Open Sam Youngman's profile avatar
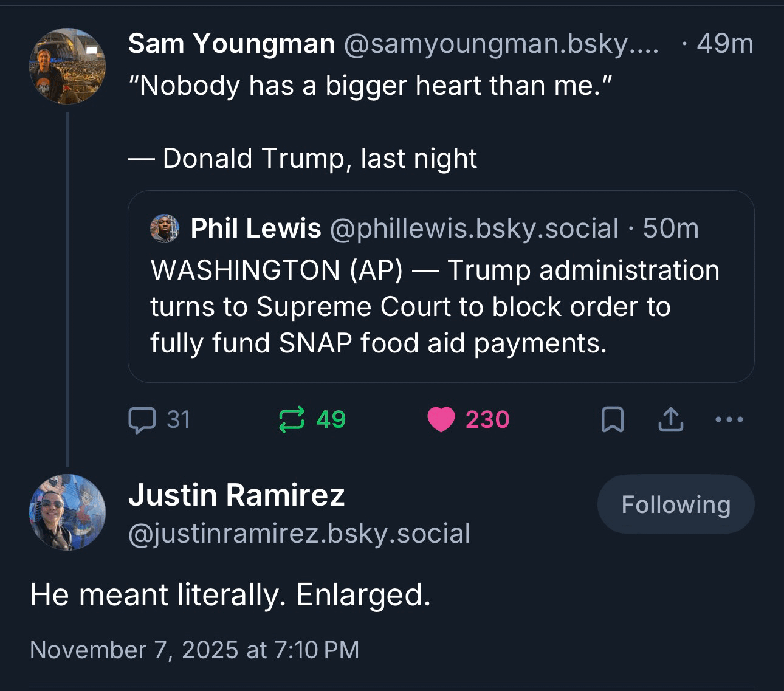This screenshot has width=784, height=691. coord(67,66)
